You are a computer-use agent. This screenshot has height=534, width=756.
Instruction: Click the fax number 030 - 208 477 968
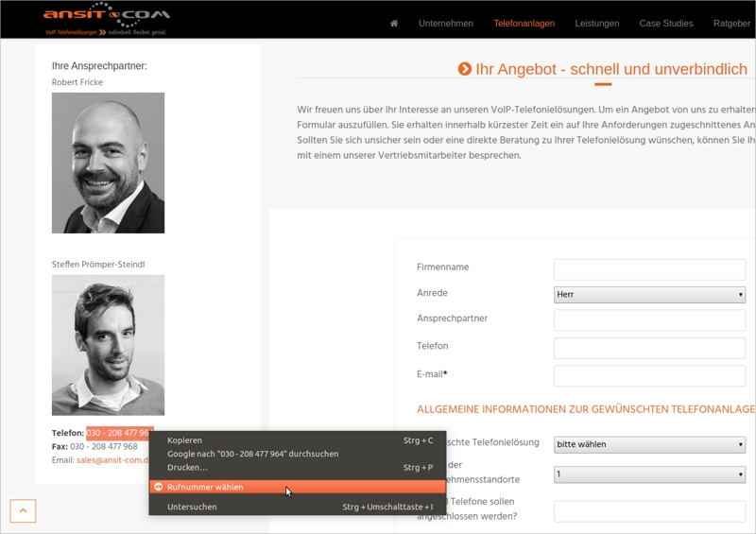click(x=104, y=447)
